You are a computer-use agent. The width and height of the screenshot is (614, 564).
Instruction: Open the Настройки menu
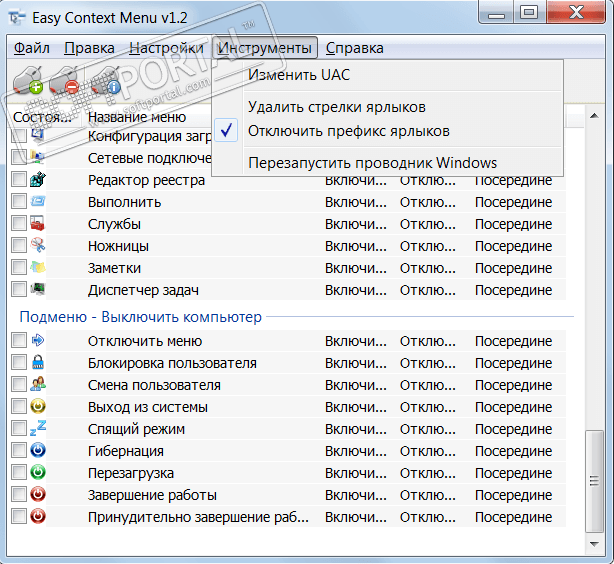pos(166,48)
